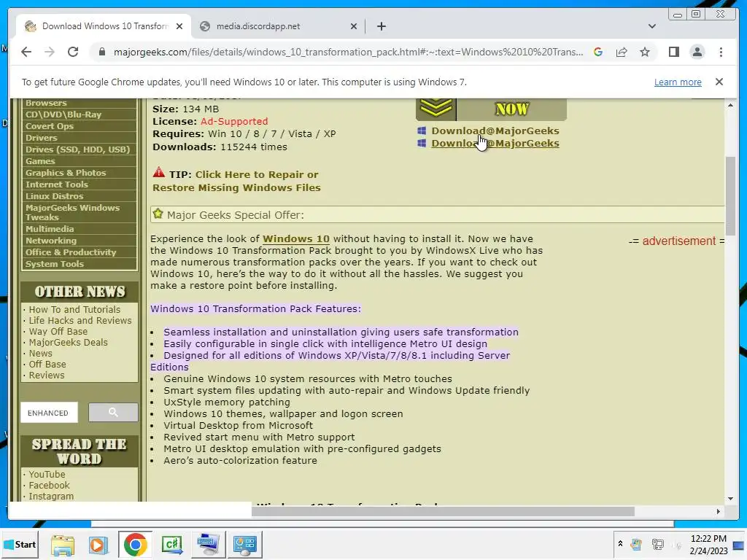
Task: Select Graphics & Photos category
Action: [x=66, y=173]
